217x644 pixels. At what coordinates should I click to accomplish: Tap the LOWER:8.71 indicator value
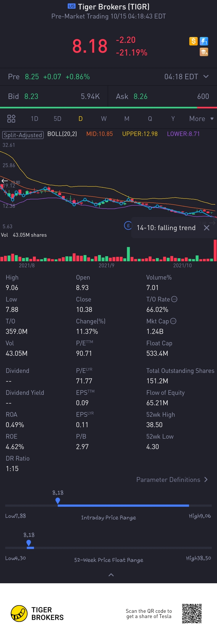click(x=183, y=134)
